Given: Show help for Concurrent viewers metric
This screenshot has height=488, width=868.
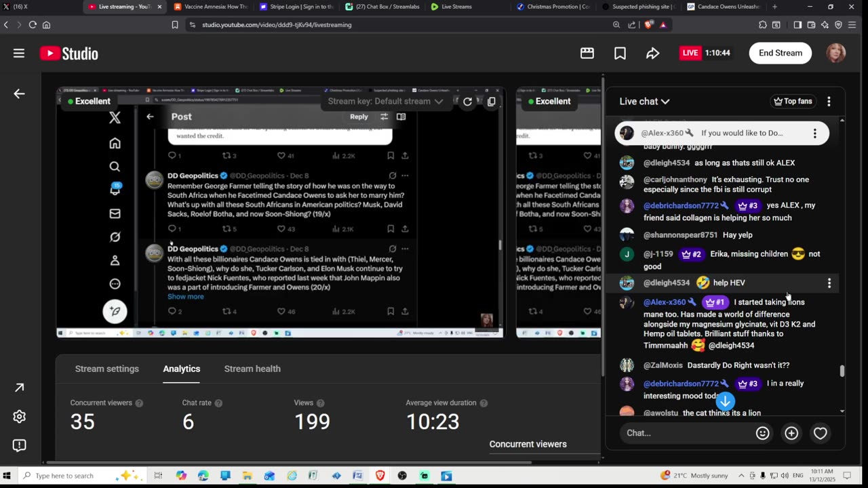Looking at the screenshot, I should click(x=139, y=403).
